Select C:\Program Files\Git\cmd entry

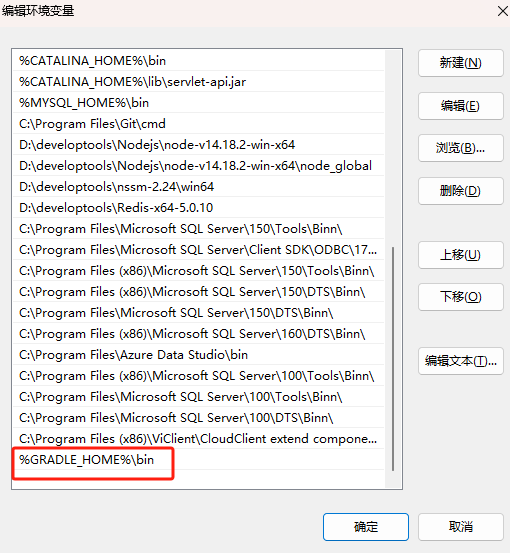199,124
